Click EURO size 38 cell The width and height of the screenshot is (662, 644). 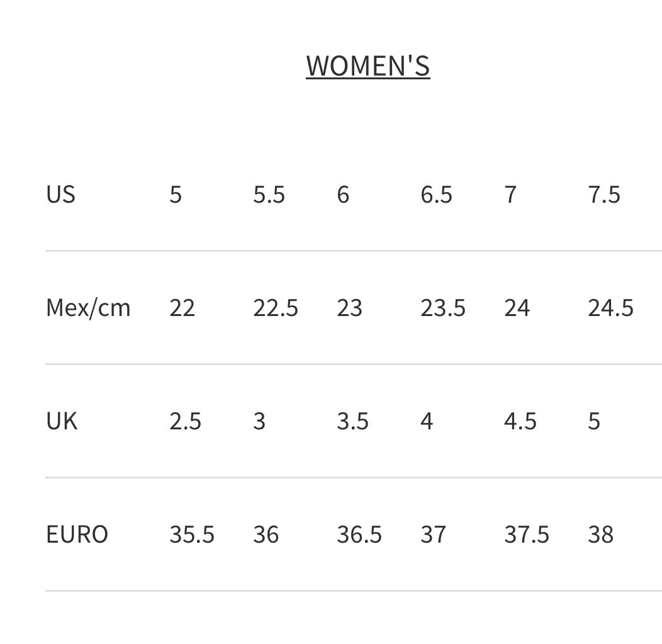point(601,534)
